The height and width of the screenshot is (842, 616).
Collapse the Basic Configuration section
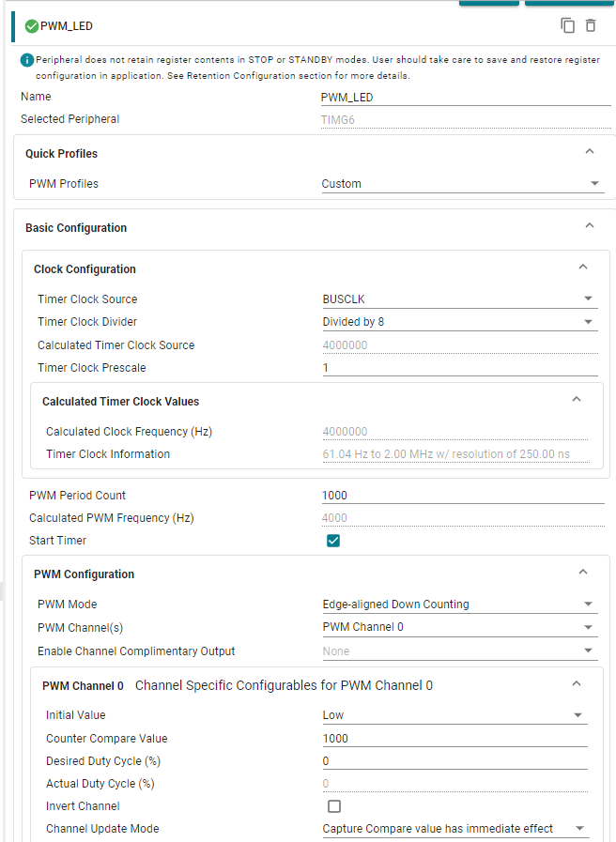(x=589, y=225)
